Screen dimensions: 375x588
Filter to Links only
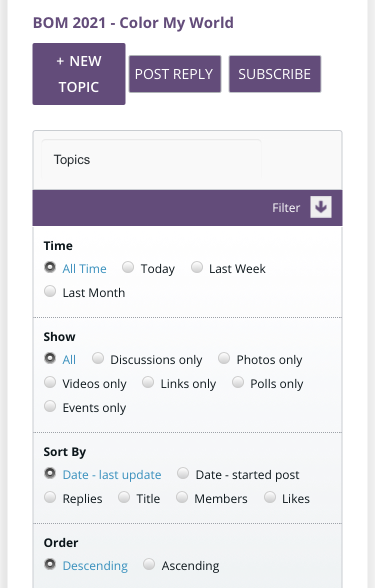tap(148, 382)
